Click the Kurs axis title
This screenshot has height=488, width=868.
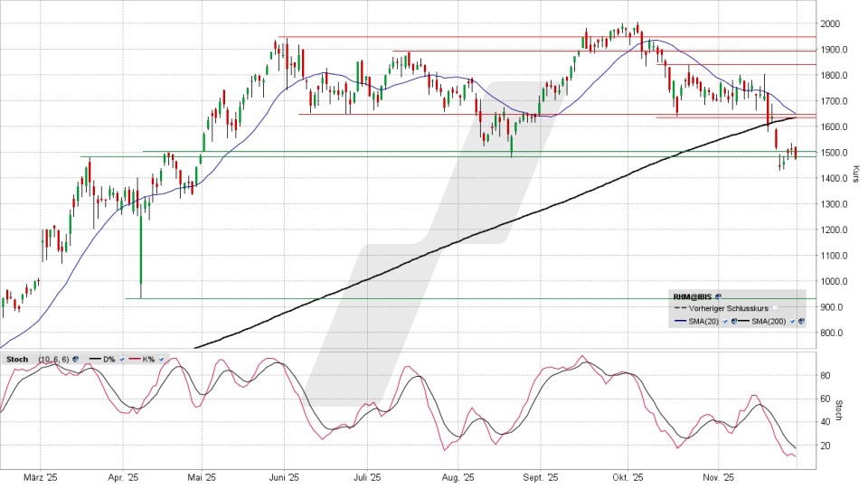click(855, 174)
